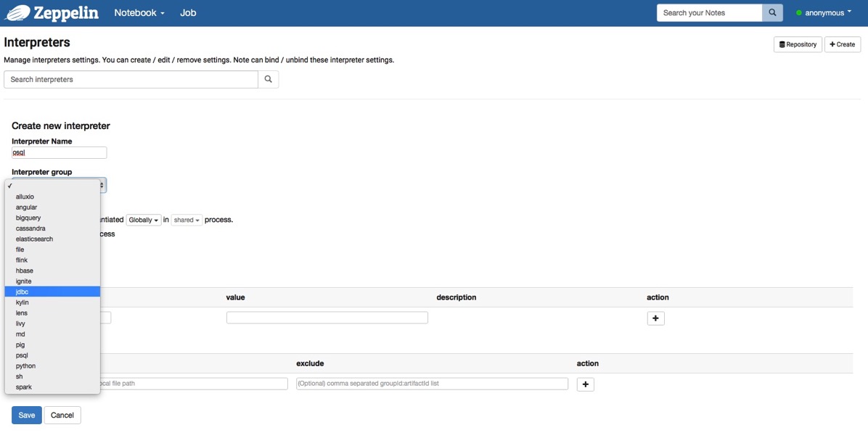
Task: Select kylin from the group list
Action: coord(52,302)
